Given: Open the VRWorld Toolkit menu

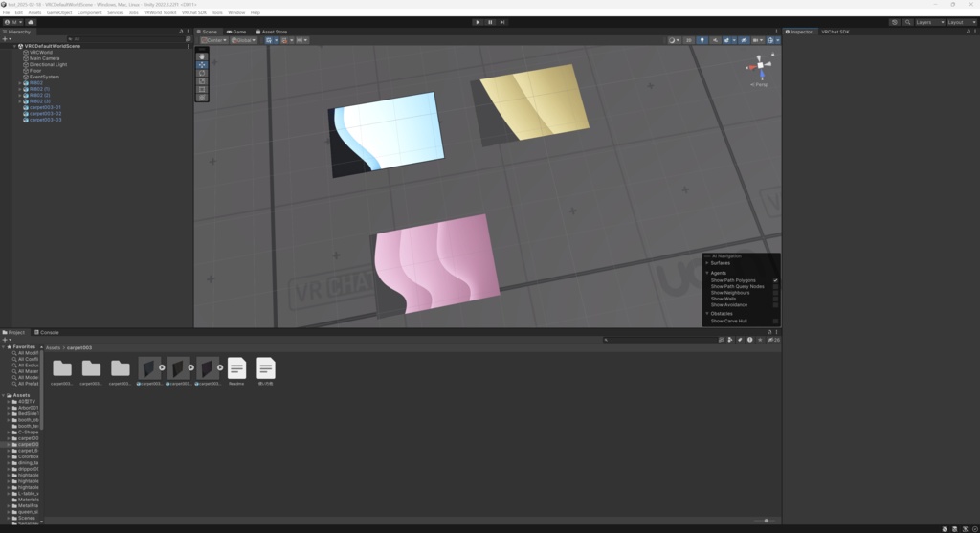Looking at the screenshot, I should [160, 12].
